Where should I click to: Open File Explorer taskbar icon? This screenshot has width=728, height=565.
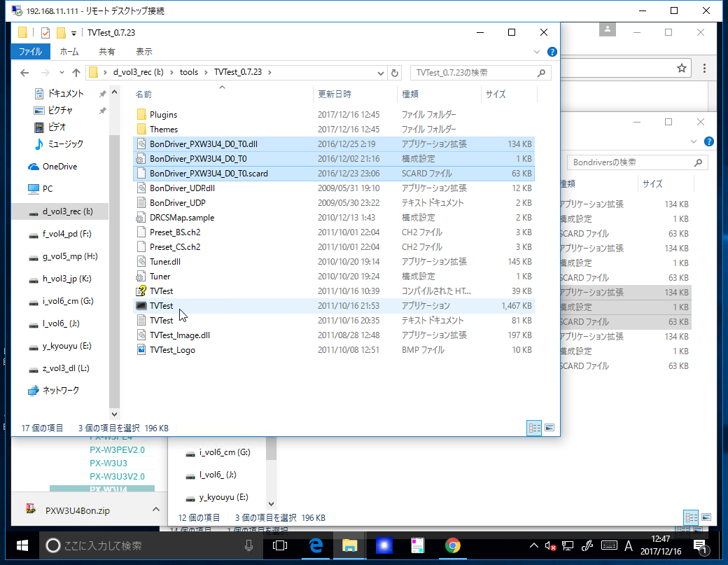pos(349,546)
